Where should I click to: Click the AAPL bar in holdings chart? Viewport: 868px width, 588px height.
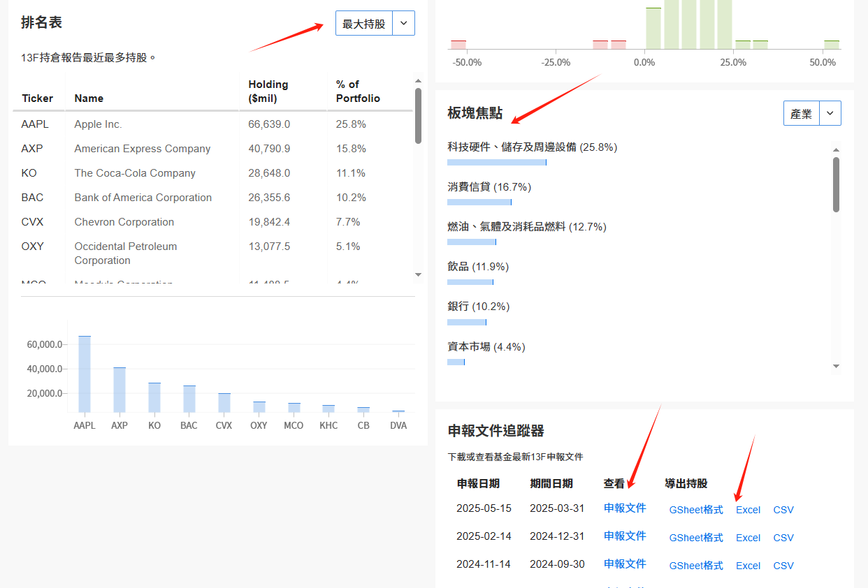[x=85, y=374]
